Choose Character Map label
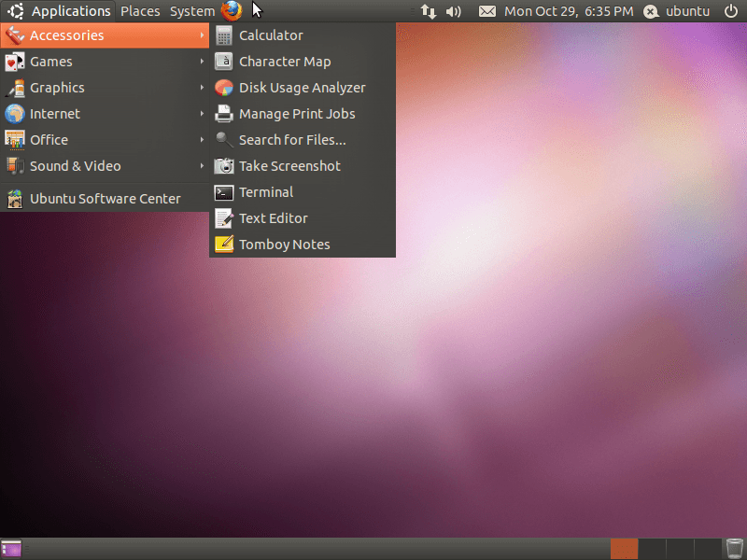The height and width of the screenshot is (560, 747). (x=285, y=62)
